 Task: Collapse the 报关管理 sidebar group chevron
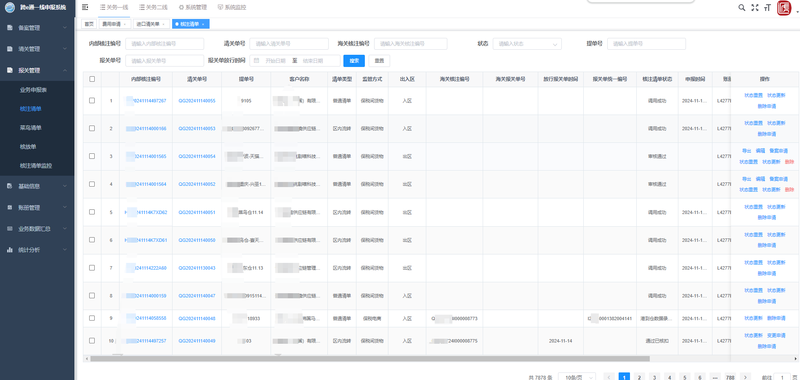[65, 70]
